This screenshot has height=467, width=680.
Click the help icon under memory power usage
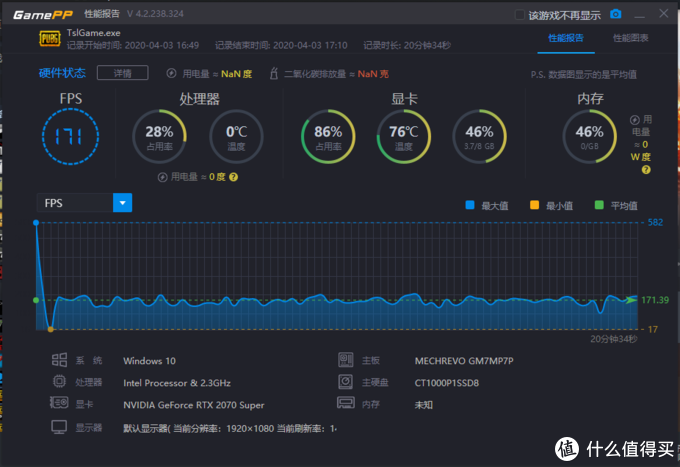tap(646, 170)
